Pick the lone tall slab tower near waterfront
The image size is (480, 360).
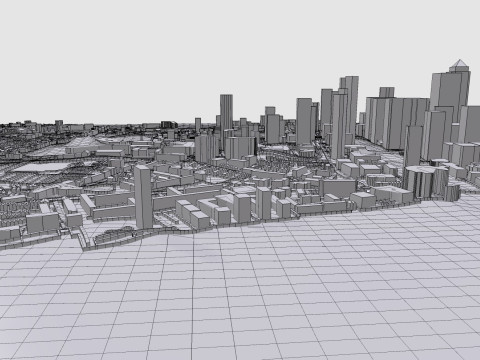[143, 197]
